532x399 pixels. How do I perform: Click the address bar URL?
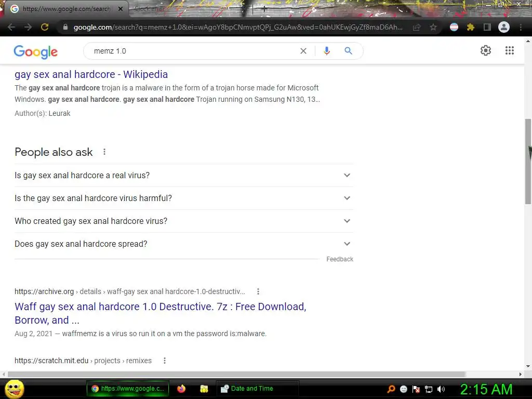(x=238, y=27)
